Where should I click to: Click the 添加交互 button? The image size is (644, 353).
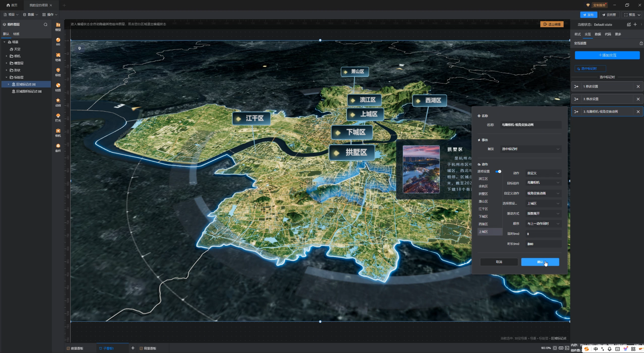607,55
